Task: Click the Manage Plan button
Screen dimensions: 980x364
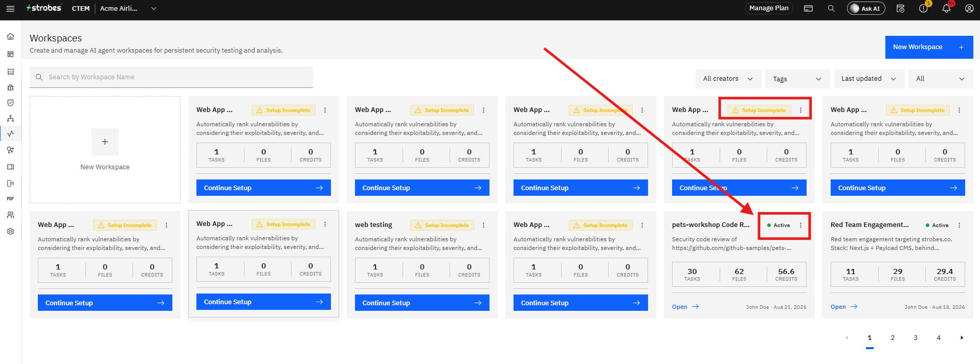Action: pyautogui.click(x=769, y=8)
